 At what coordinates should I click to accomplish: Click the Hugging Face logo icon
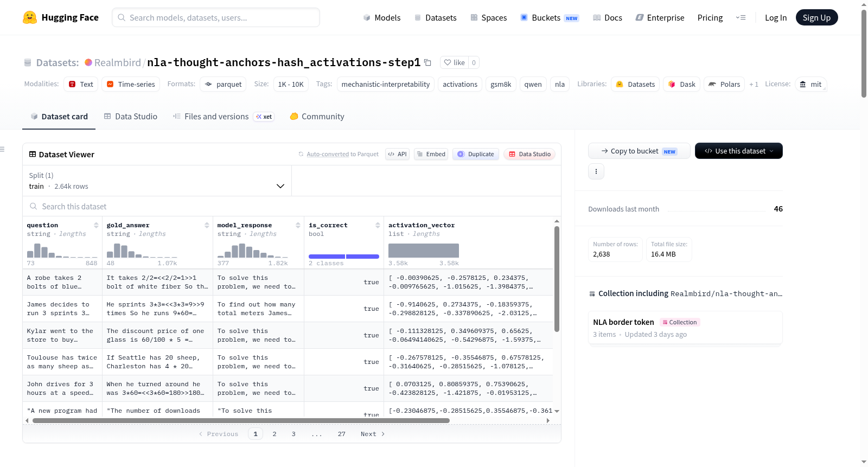tap(30, 17)
